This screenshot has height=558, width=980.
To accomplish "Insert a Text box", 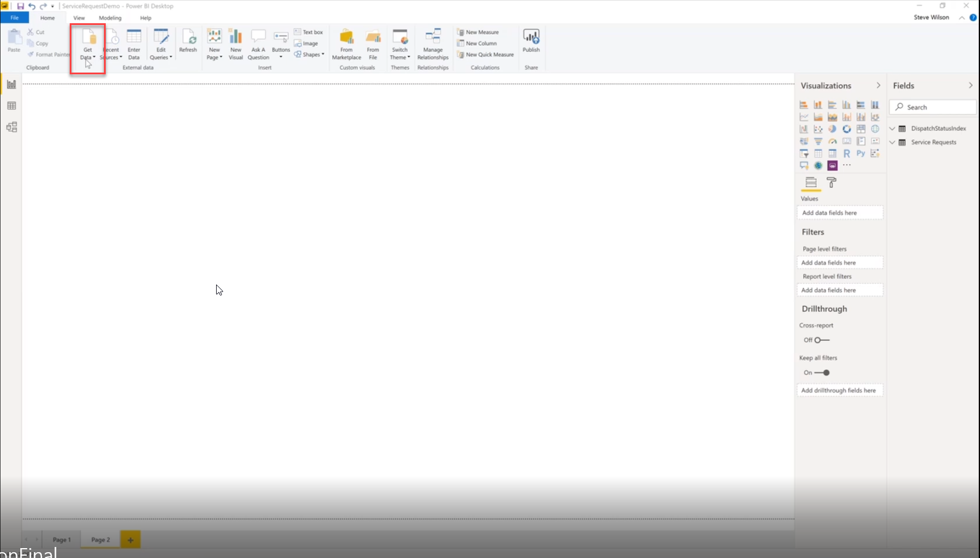I will coord(308,32).
